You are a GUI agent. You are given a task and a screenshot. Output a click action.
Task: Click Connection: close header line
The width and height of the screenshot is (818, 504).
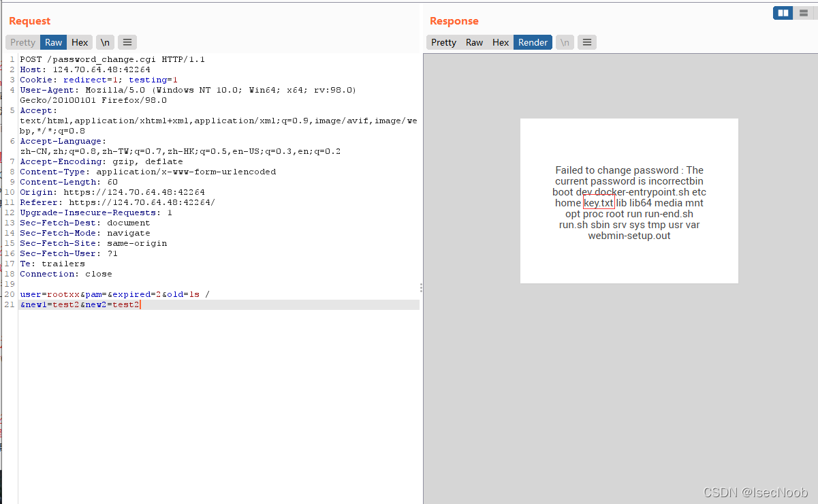tap(66, 274)
